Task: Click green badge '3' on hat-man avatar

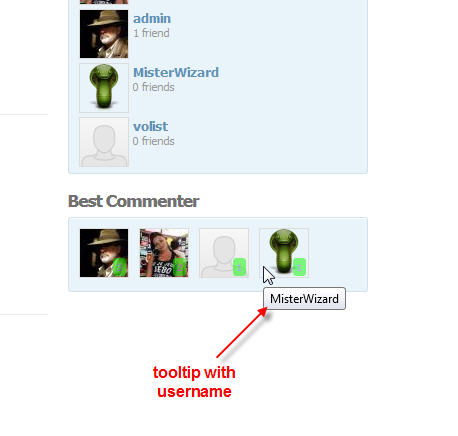Action: pyautogui.click(x=120, y=267)
